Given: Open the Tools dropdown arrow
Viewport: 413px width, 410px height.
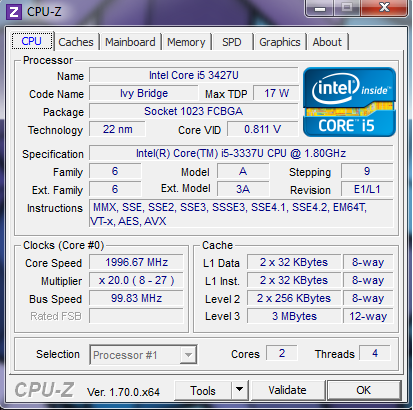Looking at the screenshot, I should point(239,389).
